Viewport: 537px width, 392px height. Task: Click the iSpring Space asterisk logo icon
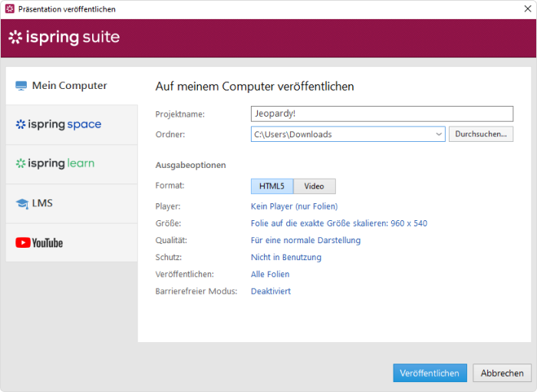21,124
